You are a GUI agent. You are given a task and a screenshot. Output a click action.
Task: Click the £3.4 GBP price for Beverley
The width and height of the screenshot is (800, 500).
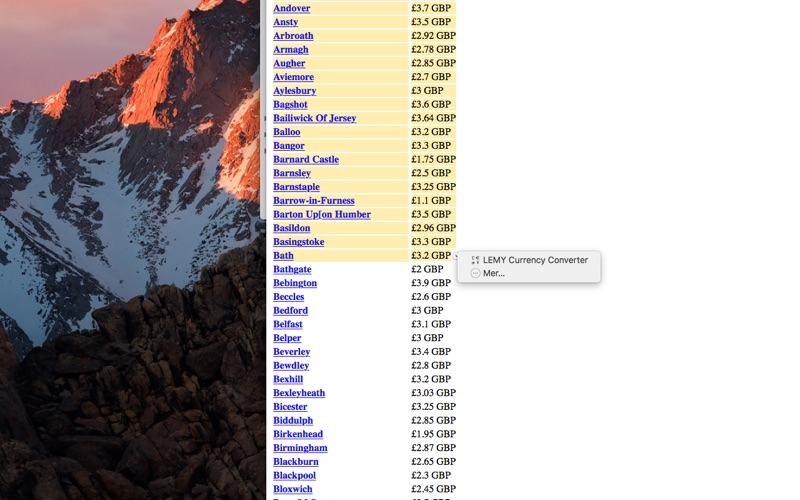[431, 353]
